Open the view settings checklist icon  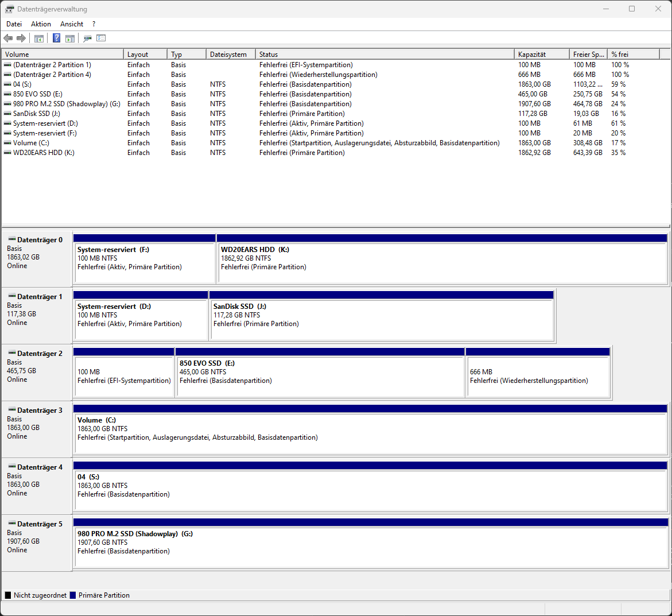point(101,38)
